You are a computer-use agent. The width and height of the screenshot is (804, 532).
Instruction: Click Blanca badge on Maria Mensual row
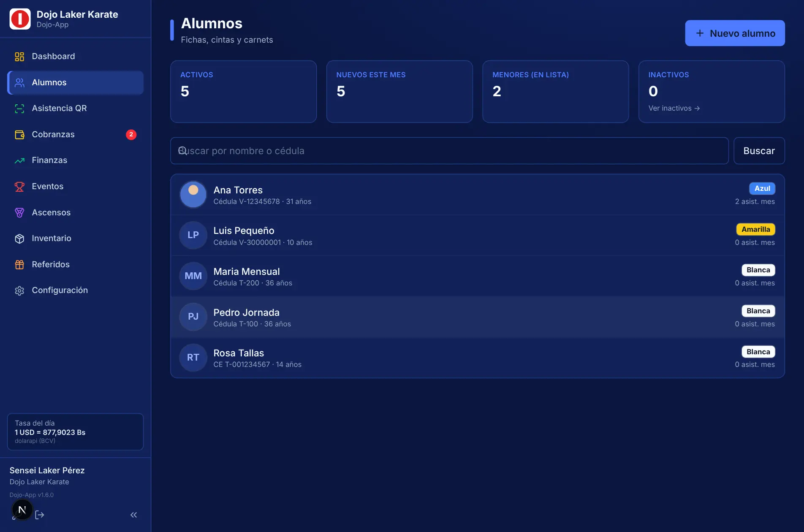pyautogui.click(x=758, y=270)
